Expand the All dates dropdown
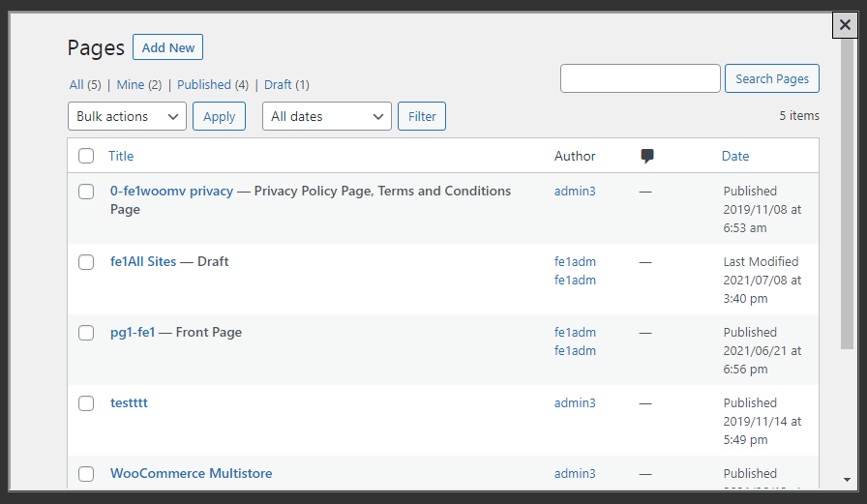867x504 pixels. (x=326, y=116)
